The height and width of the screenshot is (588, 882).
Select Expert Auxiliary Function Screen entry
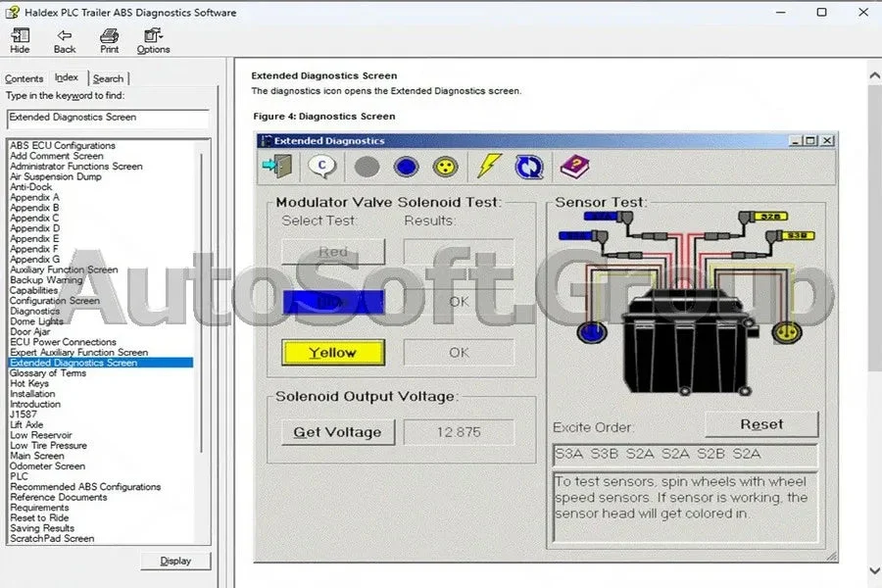tap(79, 352)
